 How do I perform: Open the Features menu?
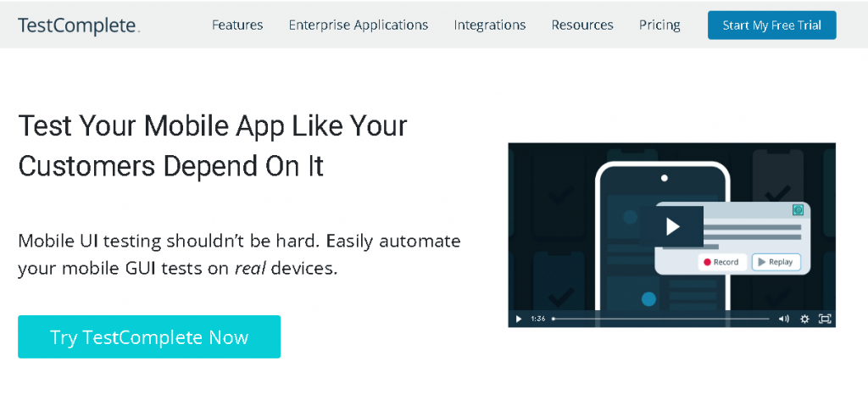[237, 25]
